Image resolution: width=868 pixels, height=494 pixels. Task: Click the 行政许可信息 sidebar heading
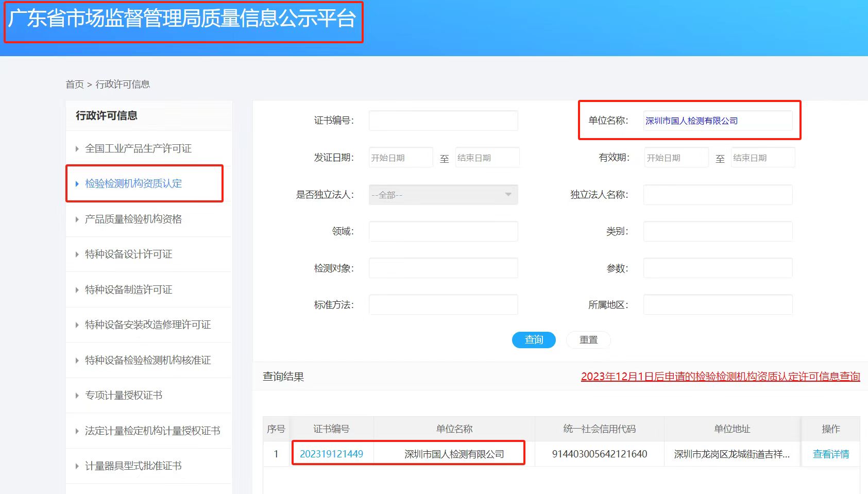[x=107, y=115]
